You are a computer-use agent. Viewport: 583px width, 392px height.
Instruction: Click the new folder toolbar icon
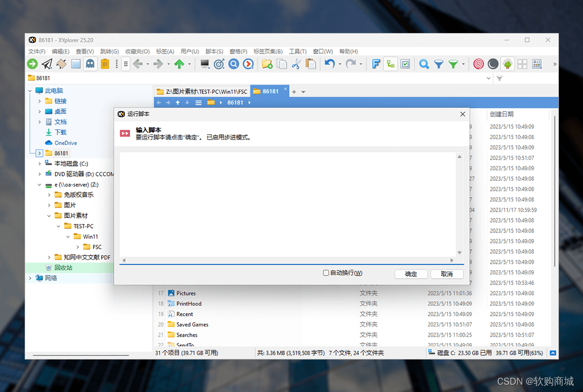267,64
